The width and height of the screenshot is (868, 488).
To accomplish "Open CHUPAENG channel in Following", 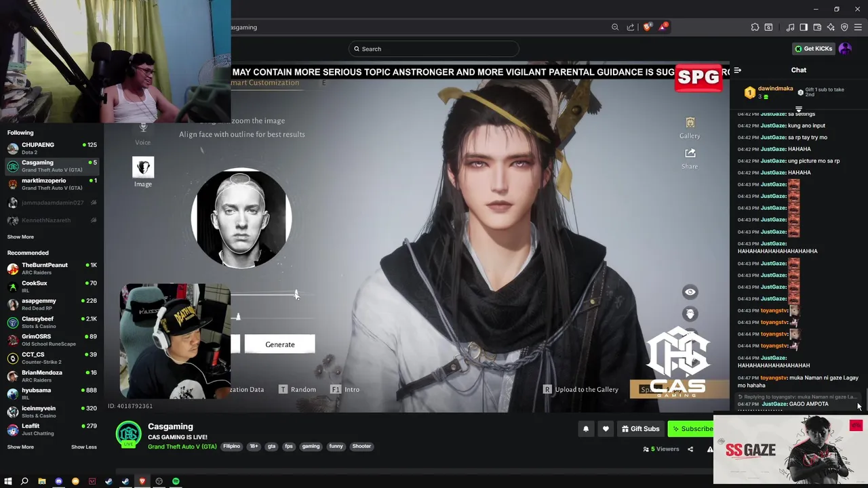I will pos(52,148).
